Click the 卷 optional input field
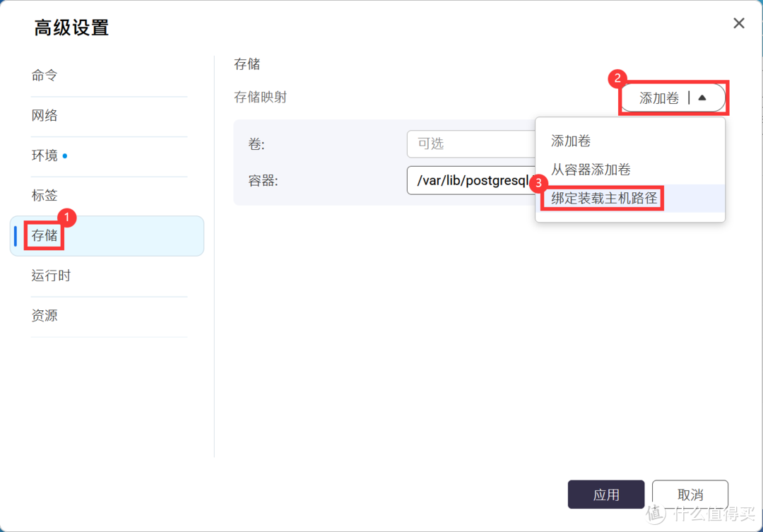 pos(470,143)
